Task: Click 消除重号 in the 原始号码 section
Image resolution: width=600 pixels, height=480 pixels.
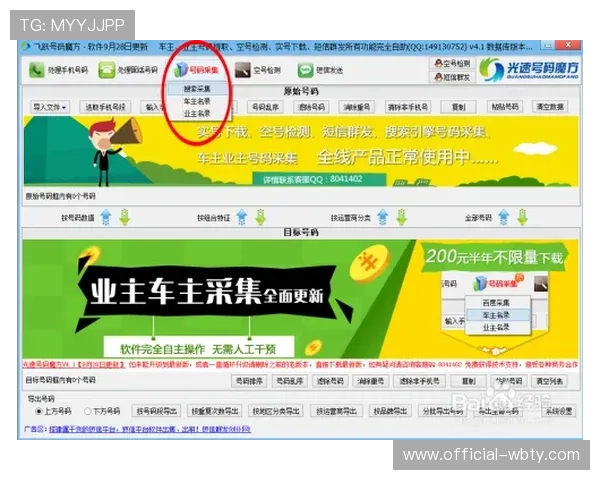Action: [x=357, y=107]
